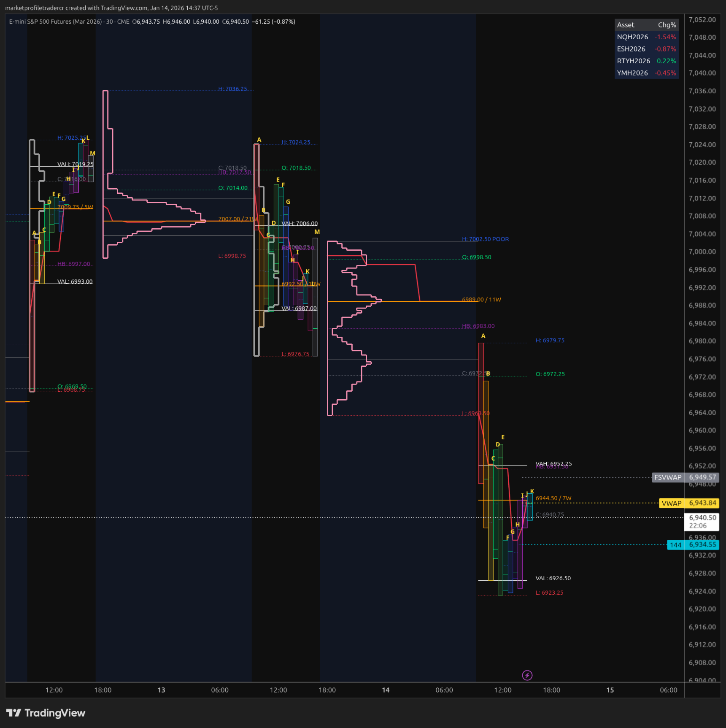Viewport: 726px width, 728px height.
Task: Click RTYH2026 row in asset table
Action: pos(646,61)
